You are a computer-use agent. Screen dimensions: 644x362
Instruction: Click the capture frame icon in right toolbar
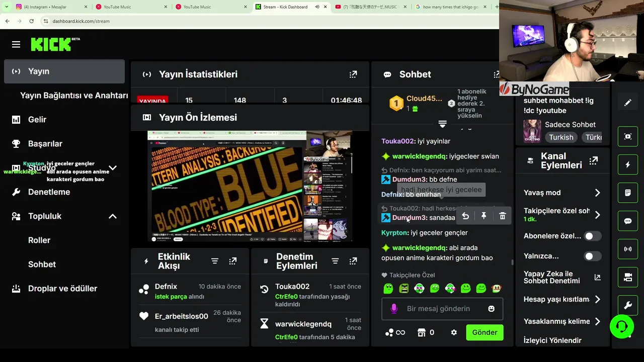point(628,136)
